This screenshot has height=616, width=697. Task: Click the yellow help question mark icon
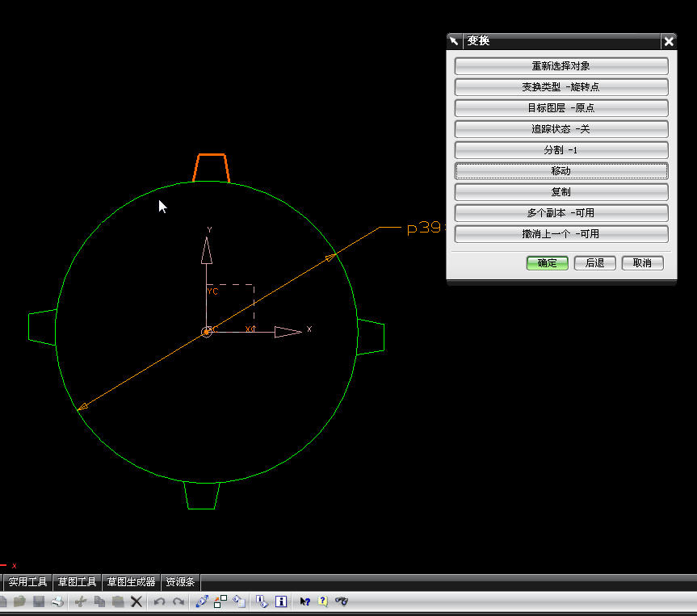(323, 601)
